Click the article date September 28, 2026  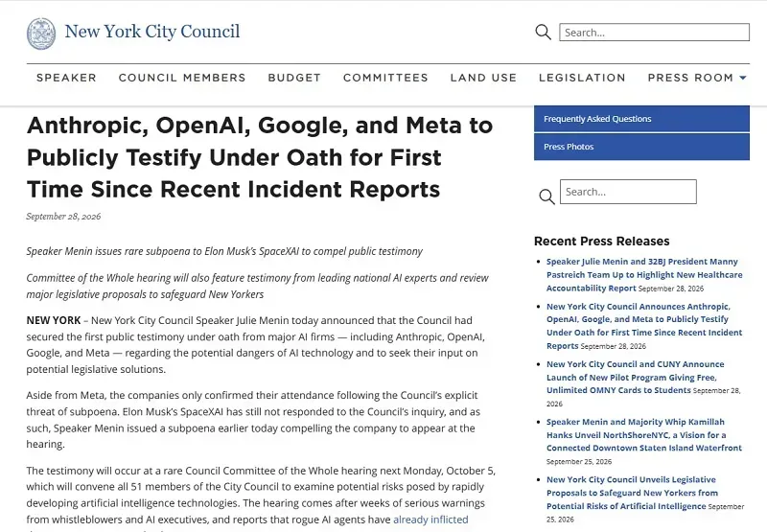pos(63,216)
